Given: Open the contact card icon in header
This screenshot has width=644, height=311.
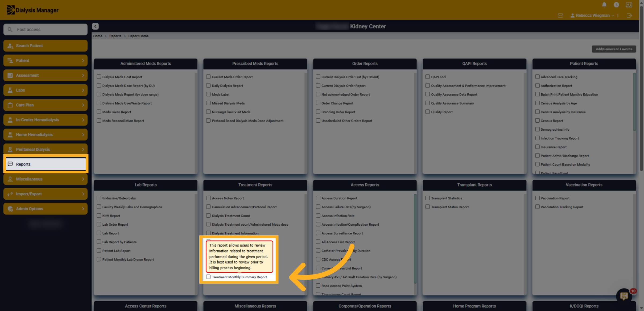Looking at the screenshot, I should click(x=629, y=5).
